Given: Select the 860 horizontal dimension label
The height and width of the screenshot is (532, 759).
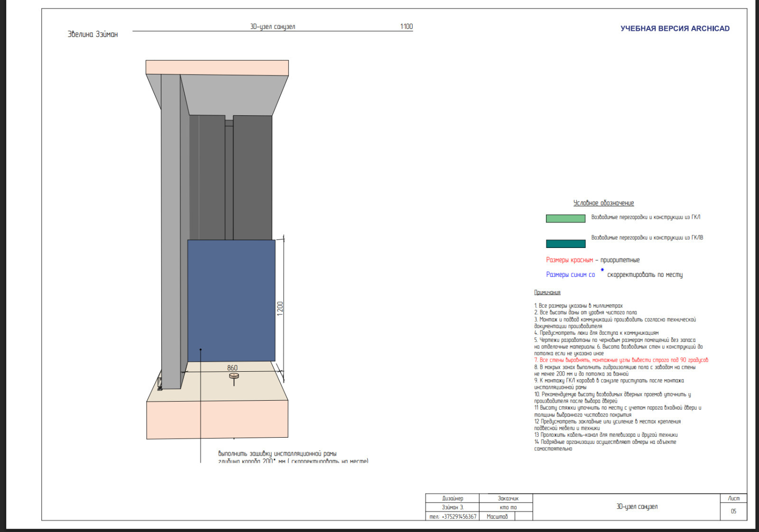Looking at the screenshot, I should click(232, 367).
